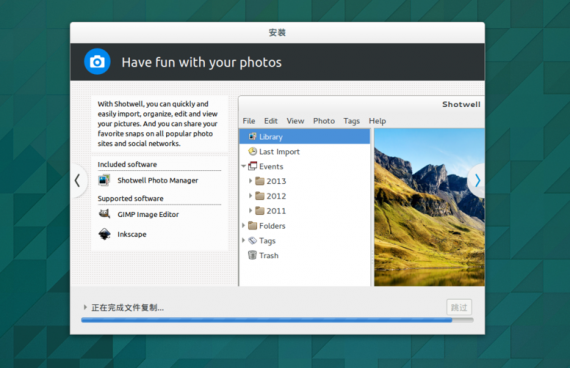
Task: Click the Tags label icon
Action: click(x=252, y=240)
